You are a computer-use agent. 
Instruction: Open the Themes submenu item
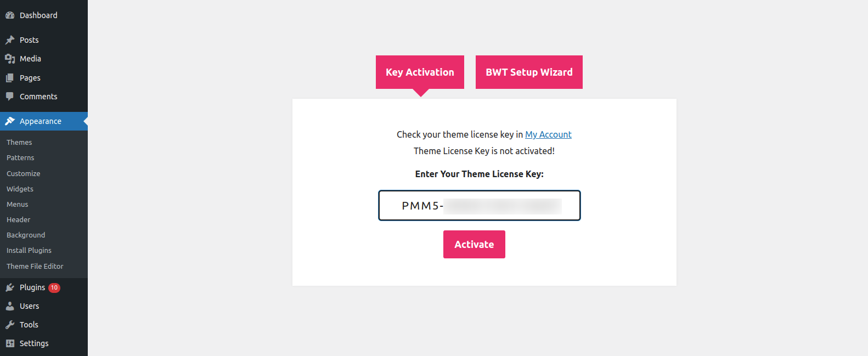tap(19, 142)
